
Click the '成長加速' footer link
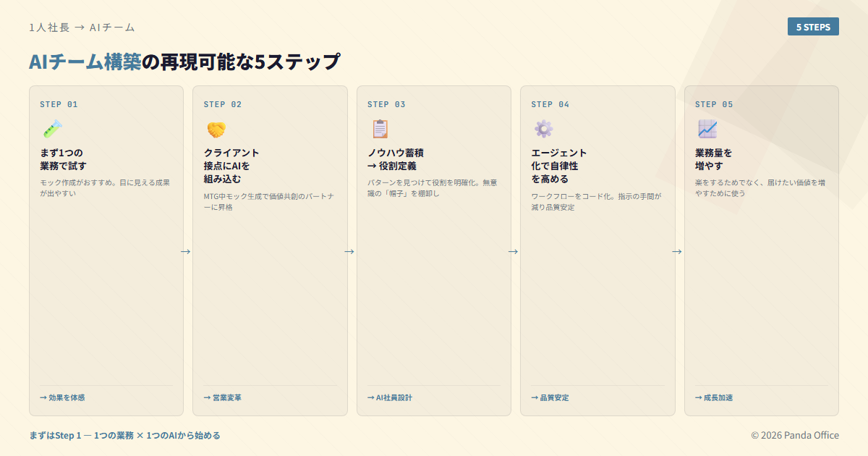coord(714,397)
